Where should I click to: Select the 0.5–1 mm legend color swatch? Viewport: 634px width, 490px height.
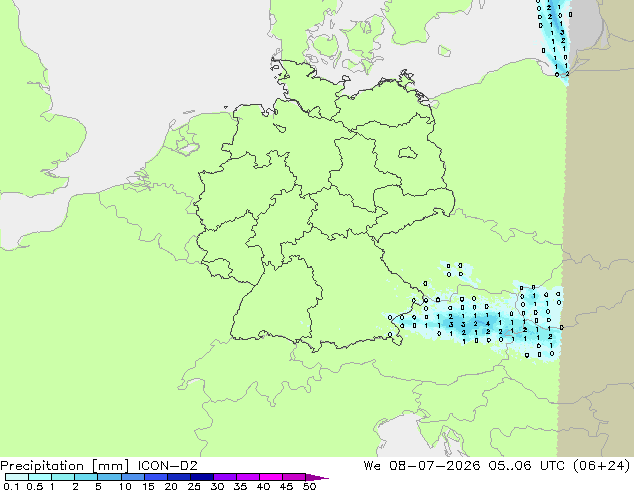click(x=40, y=477)
